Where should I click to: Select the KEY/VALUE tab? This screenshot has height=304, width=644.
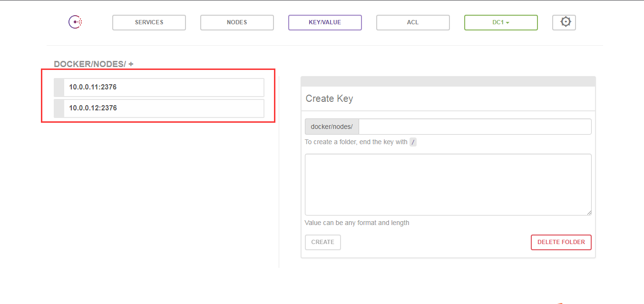[325, 22]
